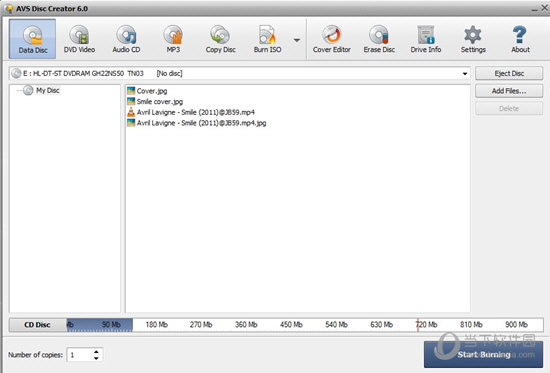
Task: Open the MP3 disc tool
Action: pyautogui.click(x=173, y=39)
